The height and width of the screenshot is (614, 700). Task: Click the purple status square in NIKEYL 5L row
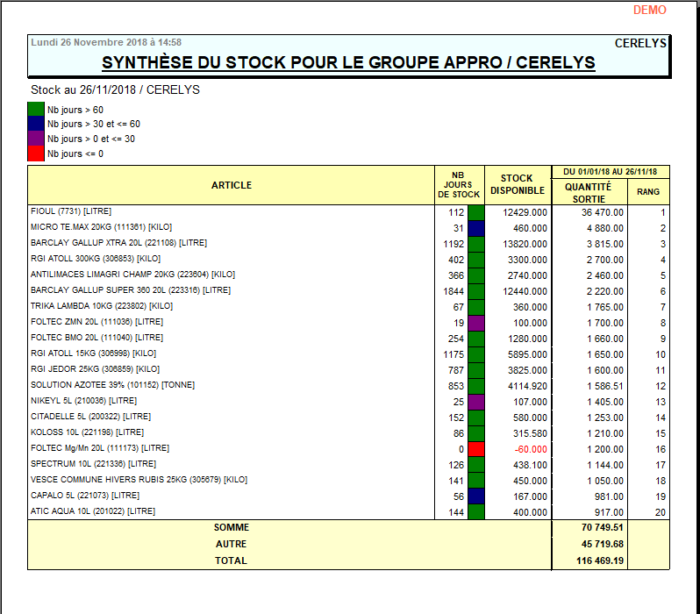475,402
